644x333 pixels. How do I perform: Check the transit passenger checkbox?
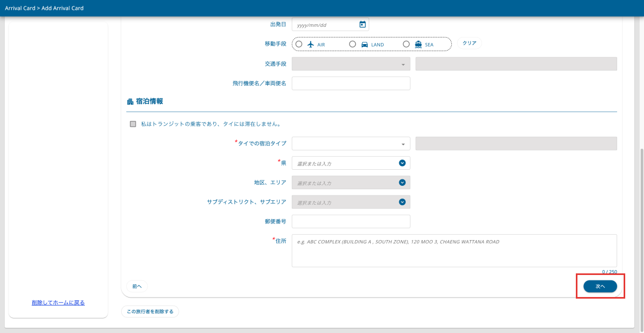[x=133, y=124]
